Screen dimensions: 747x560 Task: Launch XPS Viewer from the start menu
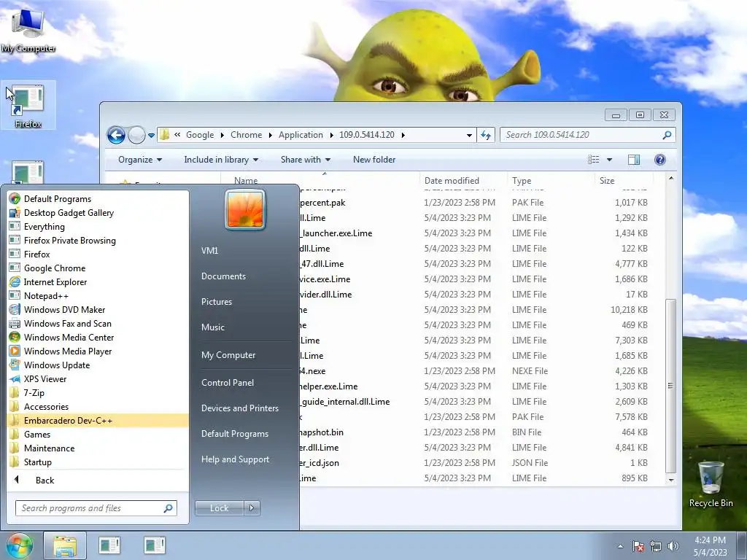(x=45, y=378)
